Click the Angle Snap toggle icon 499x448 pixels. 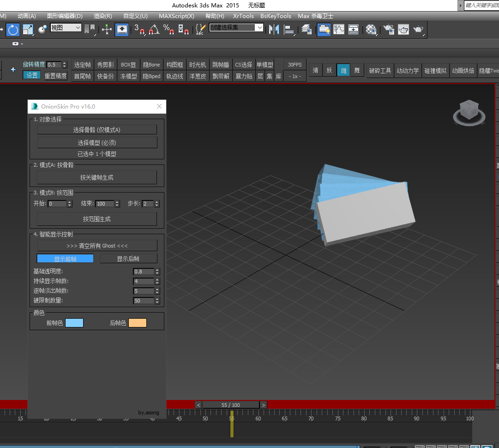coord(154,30)
